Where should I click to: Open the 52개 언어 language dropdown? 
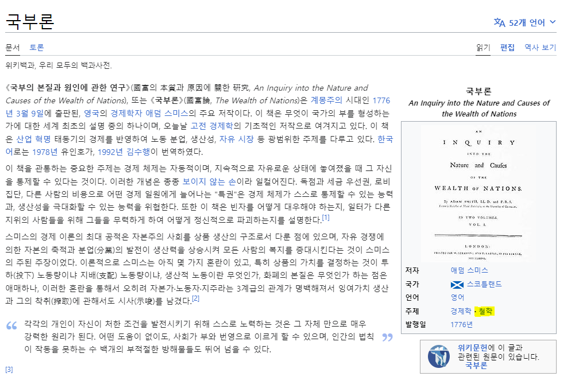525,23
